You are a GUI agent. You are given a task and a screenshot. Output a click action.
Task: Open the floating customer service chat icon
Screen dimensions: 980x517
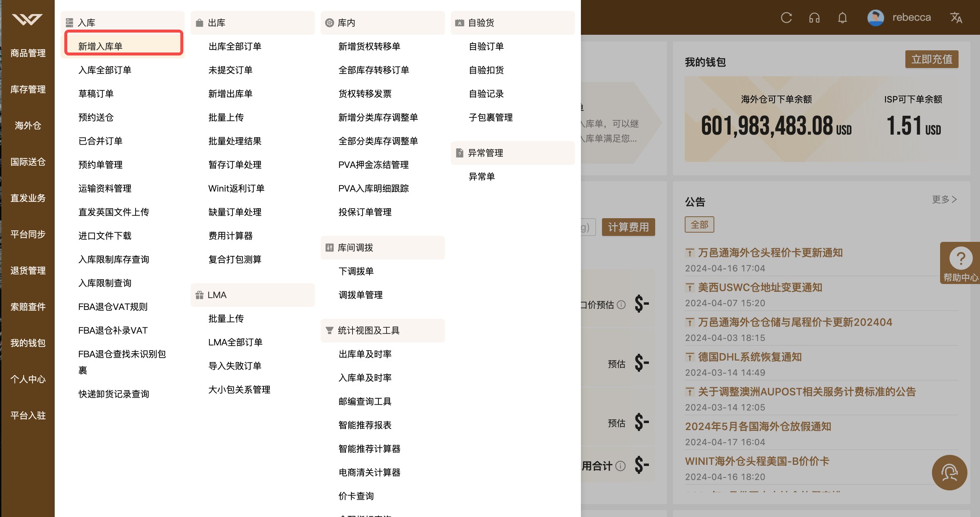(949, 473)
